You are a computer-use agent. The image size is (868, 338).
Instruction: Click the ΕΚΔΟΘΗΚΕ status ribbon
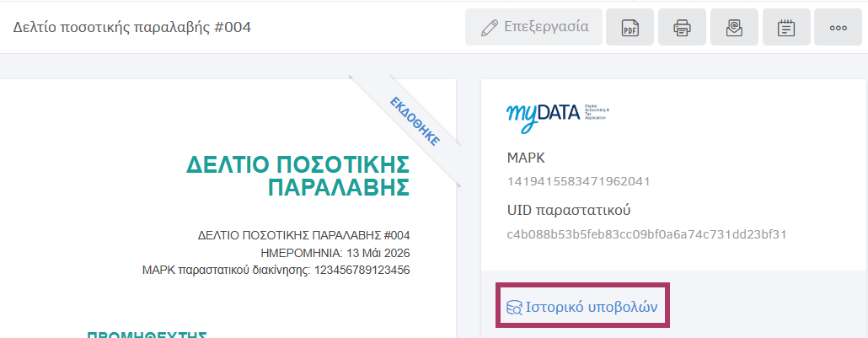point(415,121)
